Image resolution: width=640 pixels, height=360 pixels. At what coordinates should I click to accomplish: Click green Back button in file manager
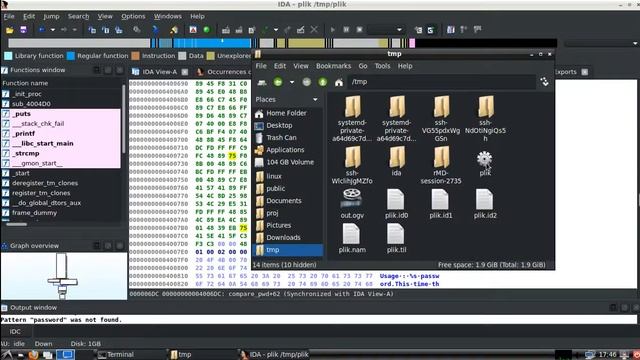click(x=278, y=82)
